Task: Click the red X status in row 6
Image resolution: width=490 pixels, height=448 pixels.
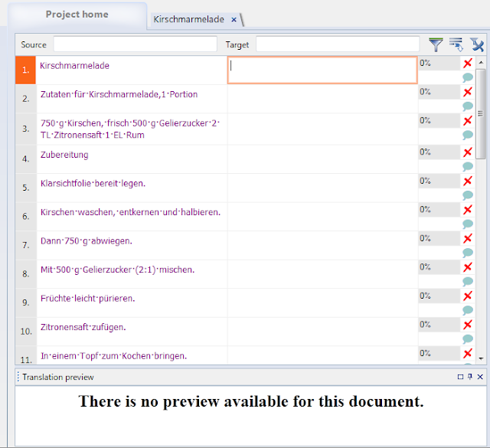Action: tap(468, 210)
